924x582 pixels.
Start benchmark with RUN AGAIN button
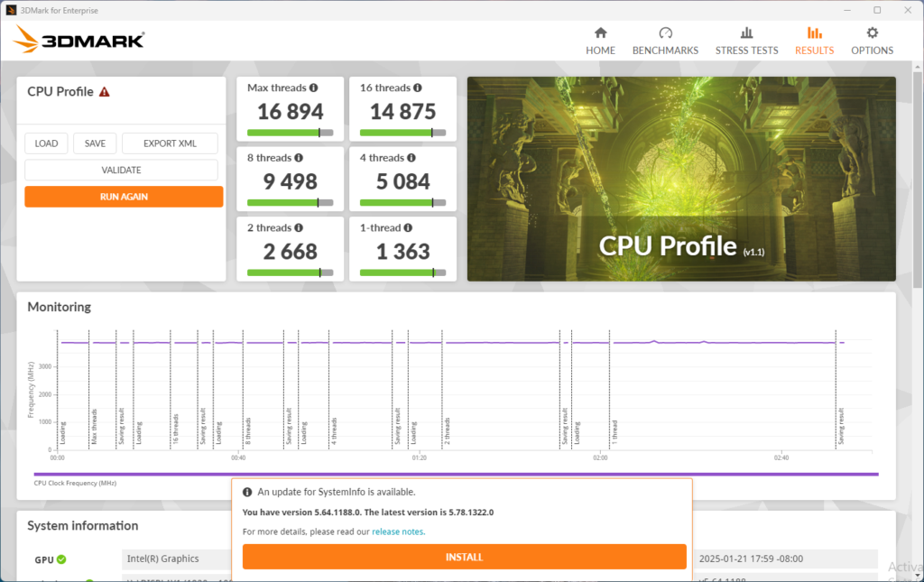point(124,197)
